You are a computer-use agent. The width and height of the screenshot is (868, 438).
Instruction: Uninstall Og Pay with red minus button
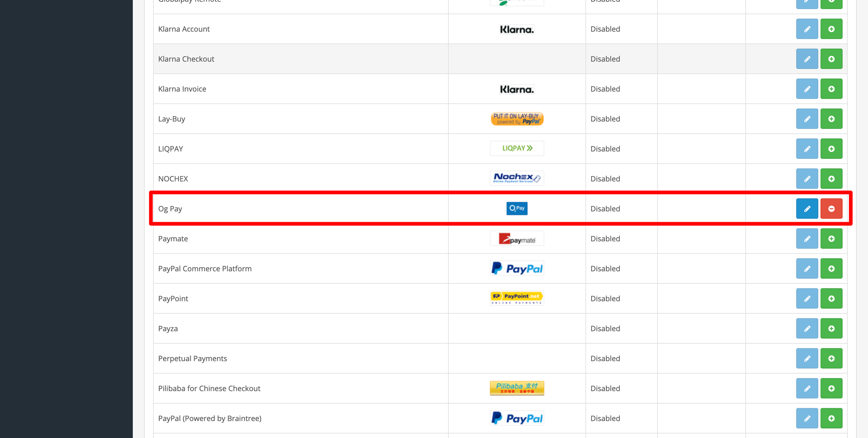click(x=831, y=208)
